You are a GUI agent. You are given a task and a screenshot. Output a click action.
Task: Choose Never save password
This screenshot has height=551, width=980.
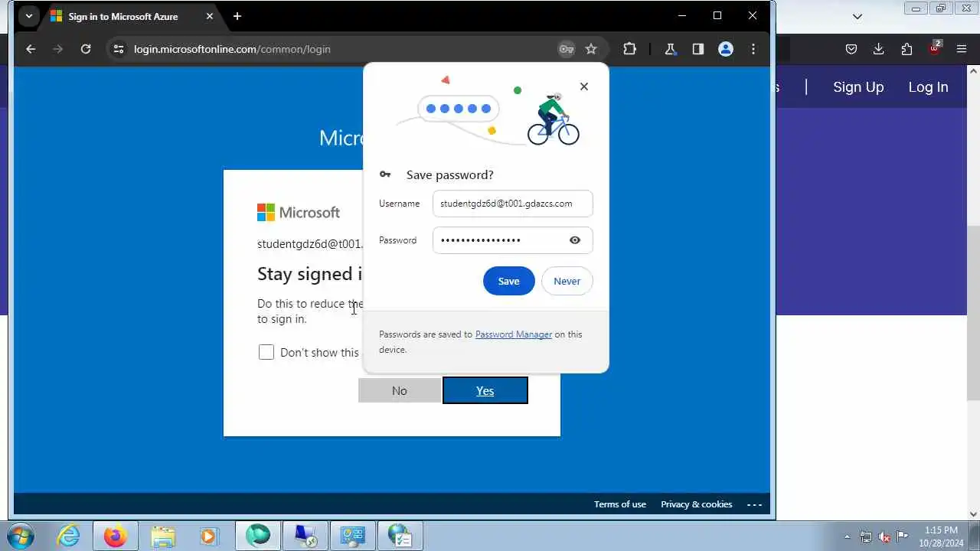(x=567, y=281)
